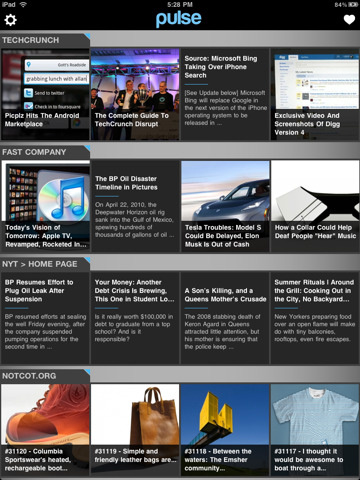Read Microsoft Bing iPhone Search article
The image size is (360, 480).
click(225, 94)
